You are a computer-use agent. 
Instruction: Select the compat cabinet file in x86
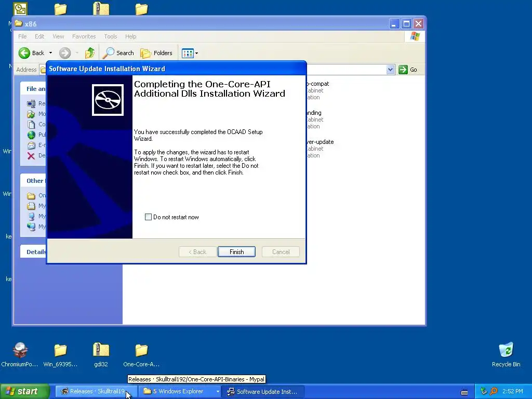pyautogui.click(x=317, y=90)
